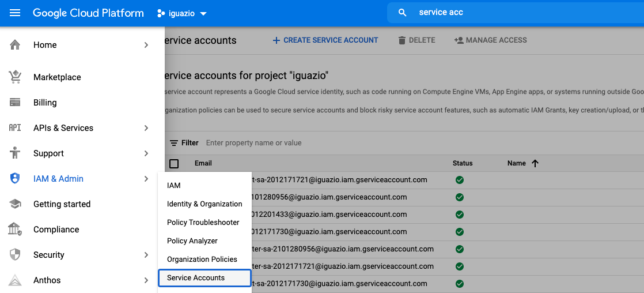Image resolution: width=644 pixels, height=293 pixels.
Task: Open the iguazio project selector dropdown
Action: (x=182, y=13)
